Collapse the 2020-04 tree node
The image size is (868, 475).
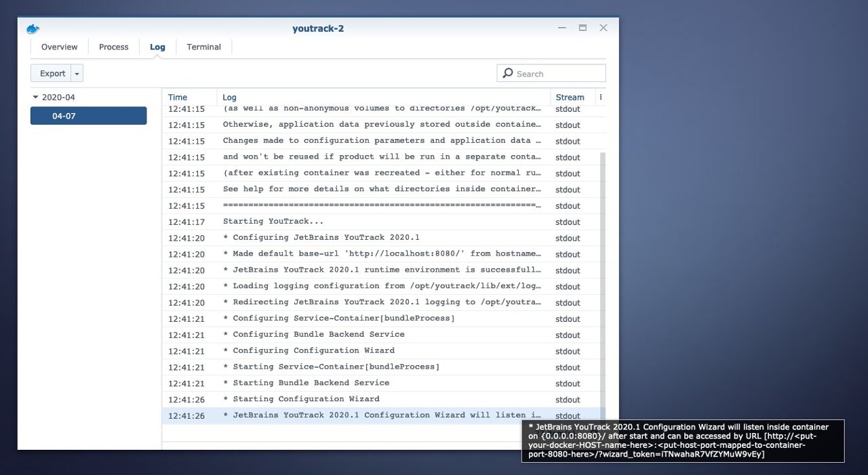coord(35,97)
